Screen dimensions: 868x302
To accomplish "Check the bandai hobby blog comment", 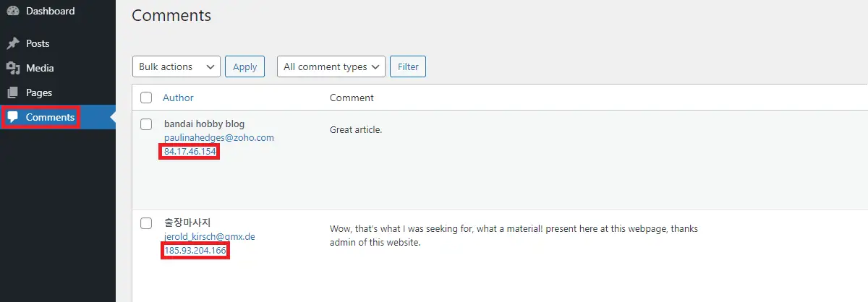I will pyautogui.click(x=146, y=124).
